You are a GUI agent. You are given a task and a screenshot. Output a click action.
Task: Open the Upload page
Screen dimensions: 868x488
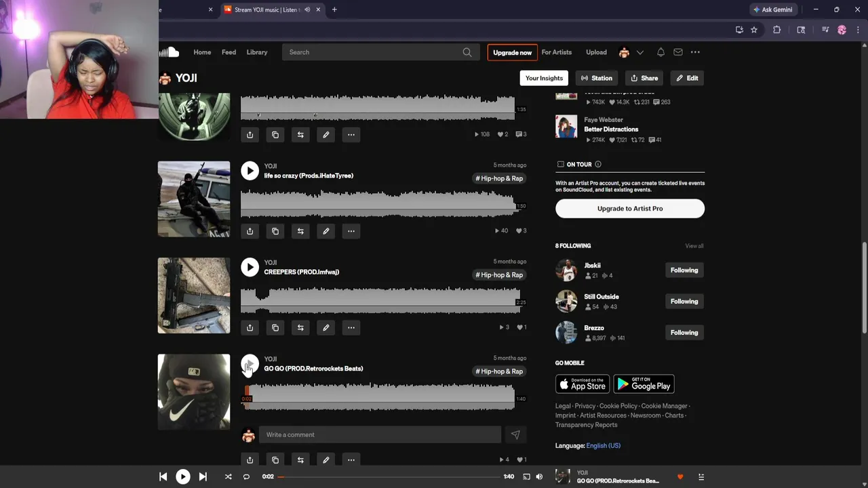point(597,52)
